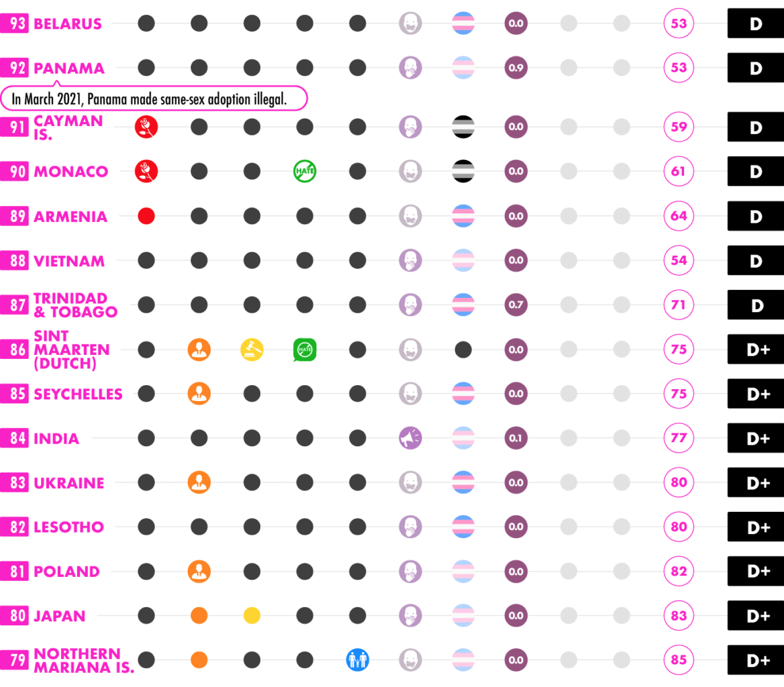Viewport: 784px width, 687px height.
Task: Click the blue family icon in Northern Mariana Is. row
Action: point(358,660)
